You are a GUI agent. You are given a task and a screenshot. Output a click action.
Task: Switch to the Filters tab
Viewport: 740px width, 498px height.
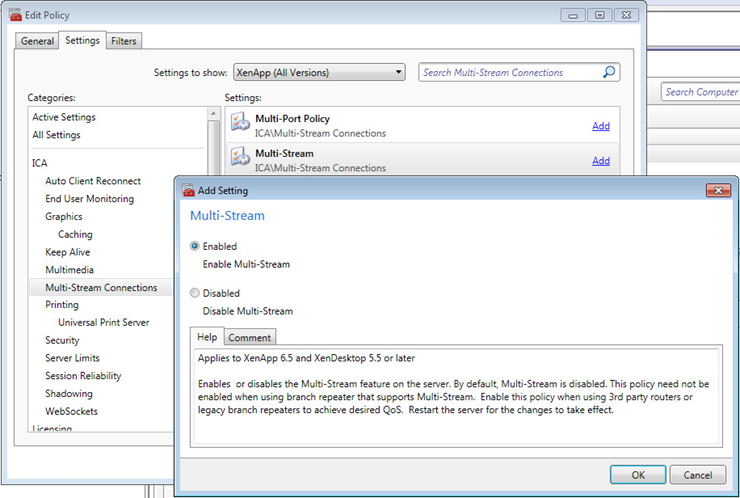click(124, 41)
